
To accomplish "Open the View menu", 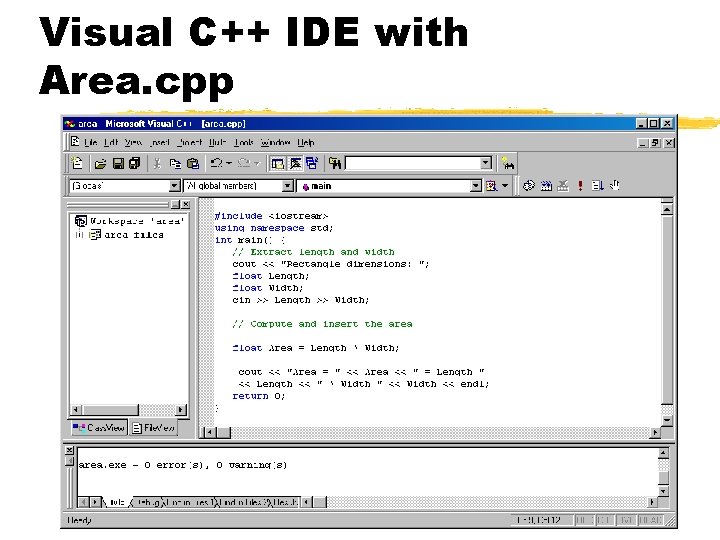I will click(x=133, y=142).
